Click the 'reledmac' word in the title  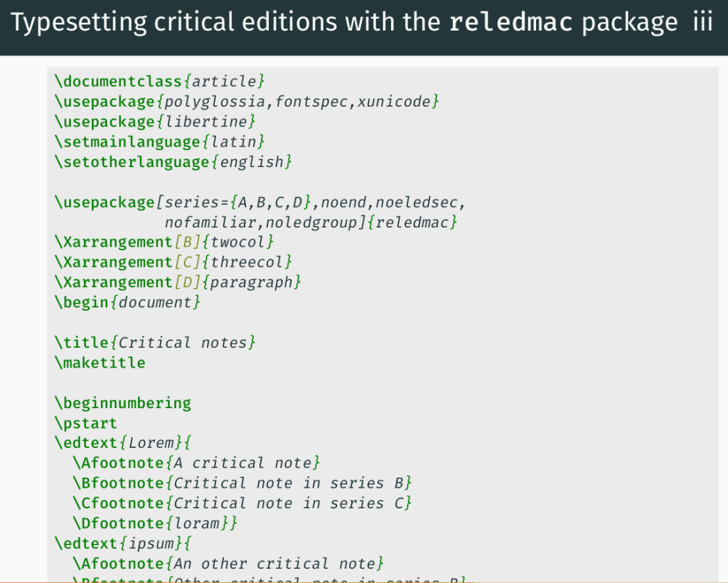511,24
